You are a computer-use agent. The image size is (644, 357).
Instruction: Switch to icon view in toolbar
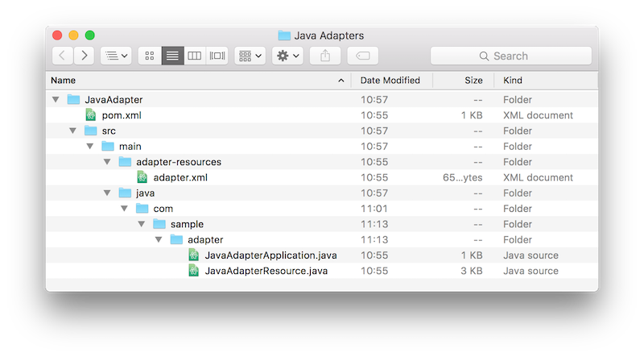[150, 56]
